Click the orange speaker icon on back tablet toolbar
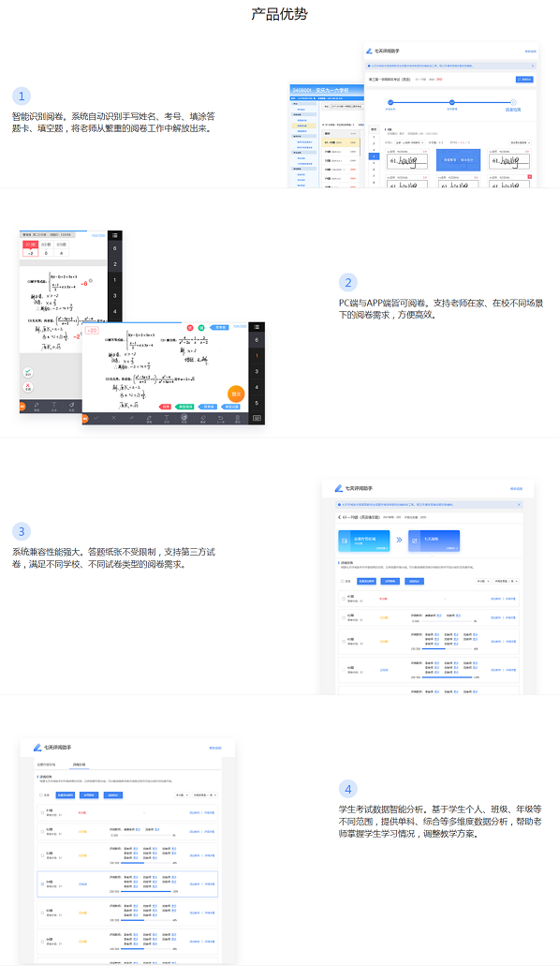This screenshot has height=980, width=559. [22, 407]
